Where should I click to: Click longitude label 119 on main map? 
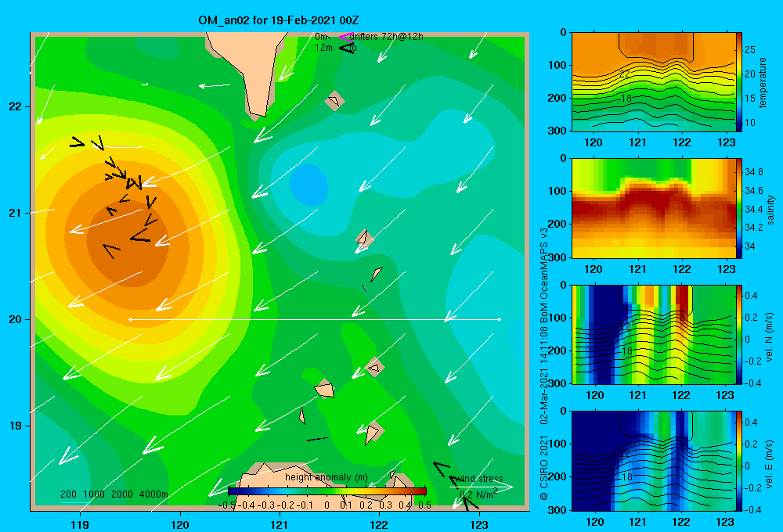[80, 524]
